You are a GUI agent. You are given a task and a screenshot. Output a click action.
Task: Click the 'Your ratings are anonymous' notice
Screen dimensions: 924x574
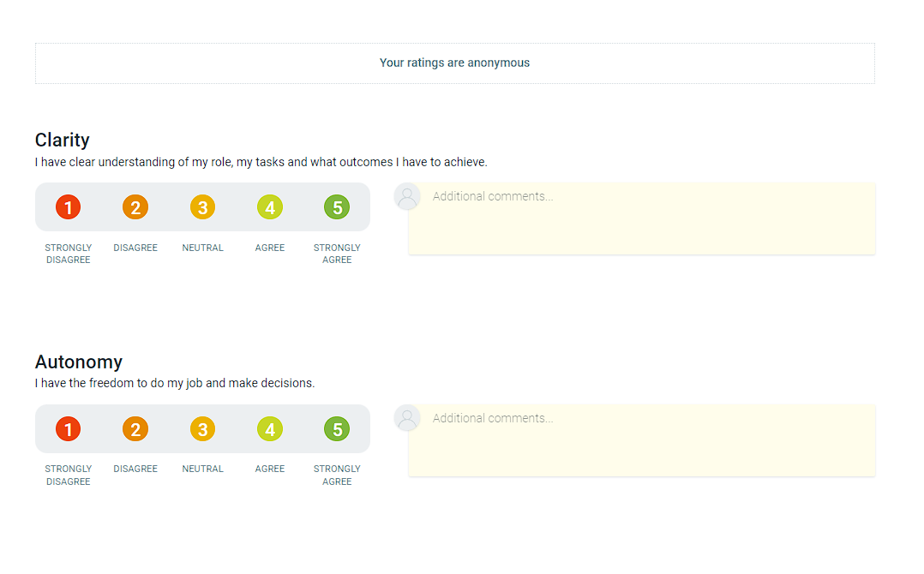pos(455,63)
